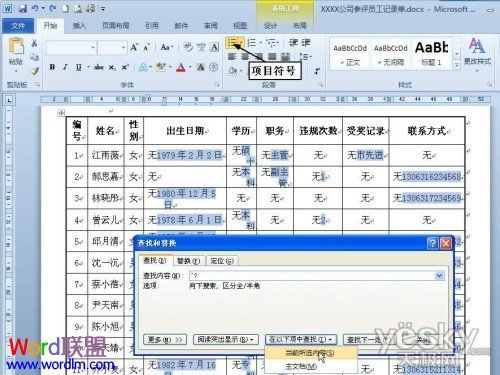500x375 pixels.
Task: Click the Increase Indent icon
Action: click(x=306, y=43)
